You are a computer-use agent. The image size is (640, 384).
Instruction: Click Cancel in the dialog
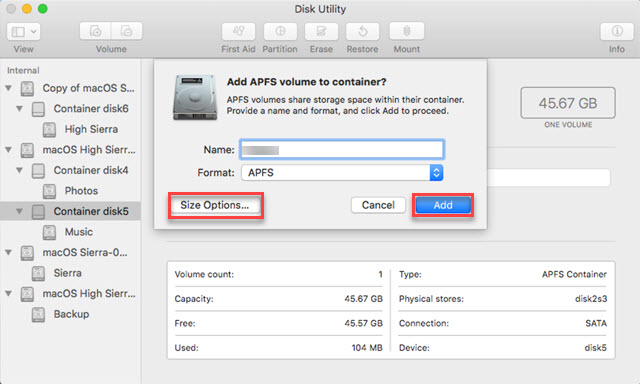pos(378,205)
